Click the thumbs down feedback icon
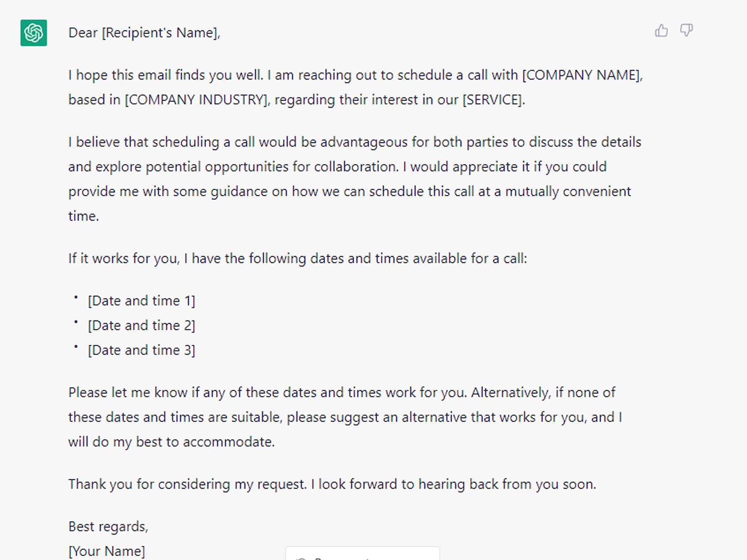 pos(686,30)
